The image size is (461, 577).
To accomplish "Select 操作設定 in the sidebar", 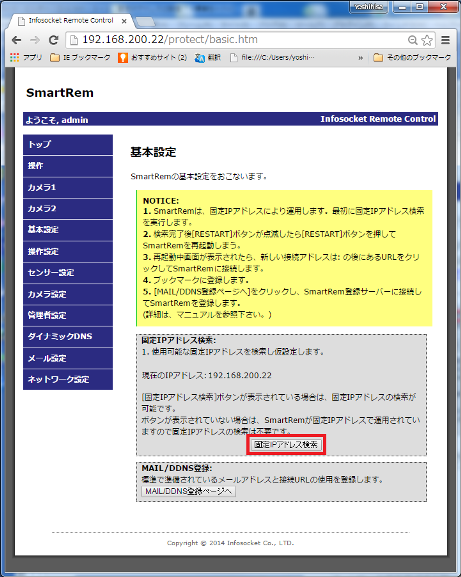I will (x=68, y=252).
